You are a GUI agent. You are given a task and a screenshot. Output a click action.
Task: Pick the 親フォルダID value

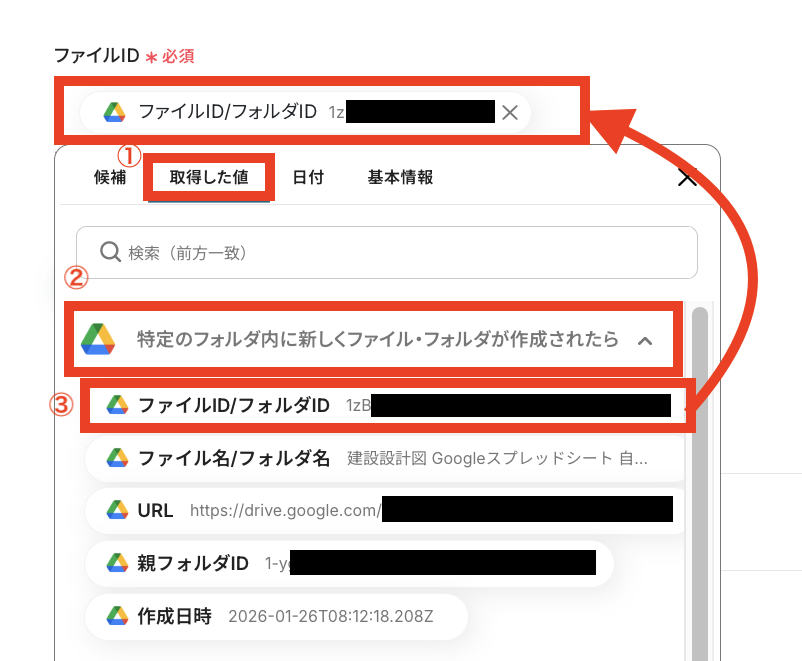349,563
